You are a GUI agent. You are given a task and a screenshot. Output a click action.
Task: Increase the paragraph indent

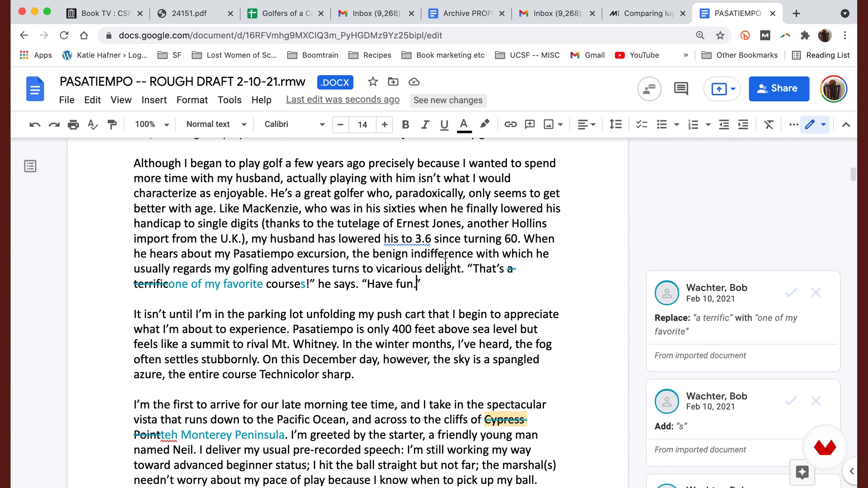(x=743, y=125)
